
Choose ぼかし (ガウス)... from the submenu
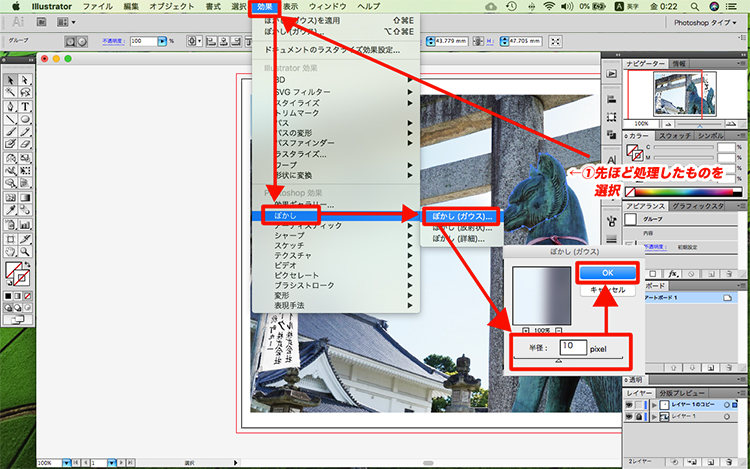[460, 215]
